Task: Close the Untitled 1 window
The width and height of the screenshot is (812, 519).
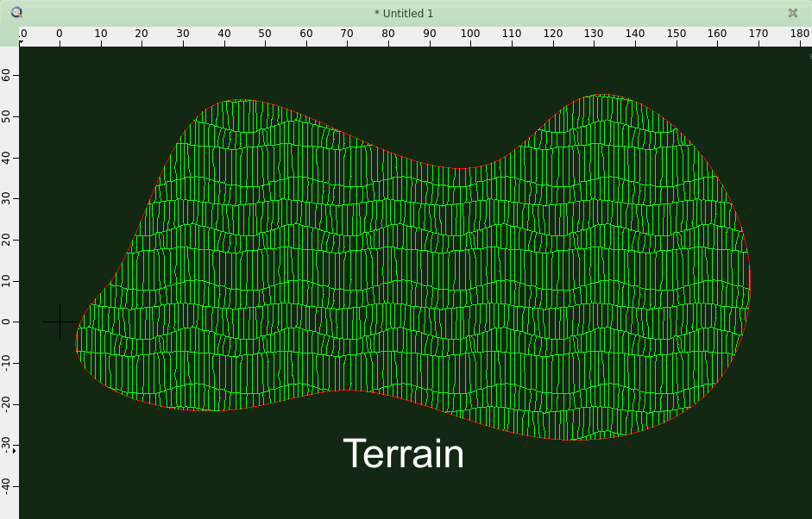Action: 792,13
